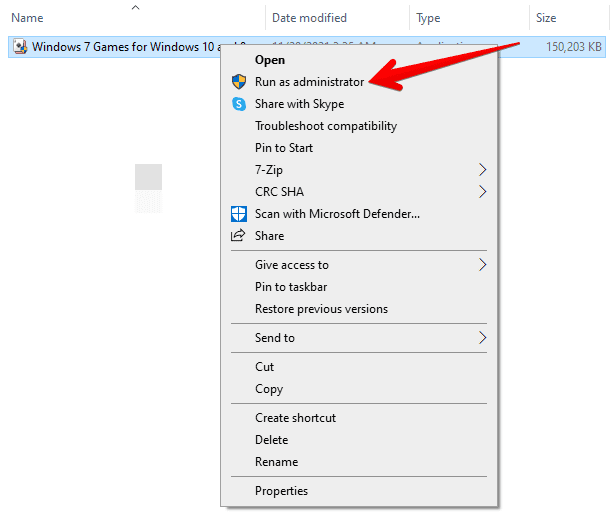
Task: Choose Rename from the context menu
Action: (x=359, y=462)
